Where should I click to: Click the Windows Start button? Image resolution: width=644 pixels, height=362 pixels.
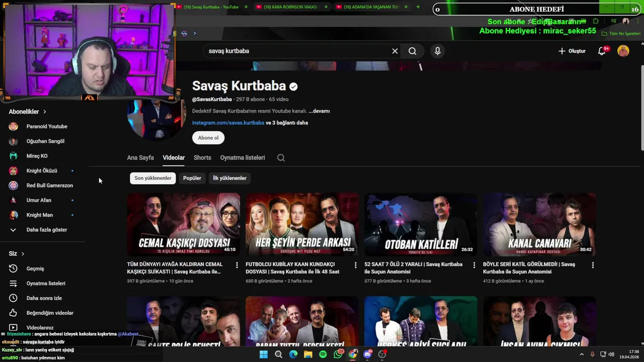(x=264, y=354)
